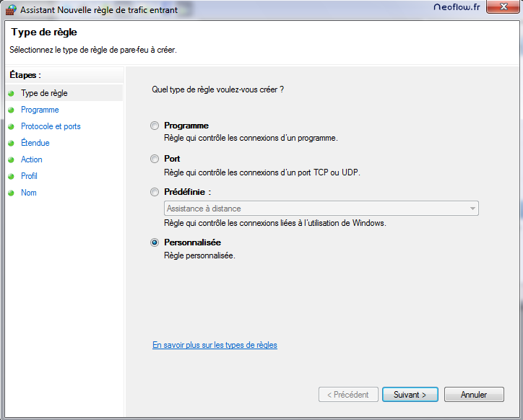Select the Personnalisée radio button
The image size is (523, 420).
[155, 243]
